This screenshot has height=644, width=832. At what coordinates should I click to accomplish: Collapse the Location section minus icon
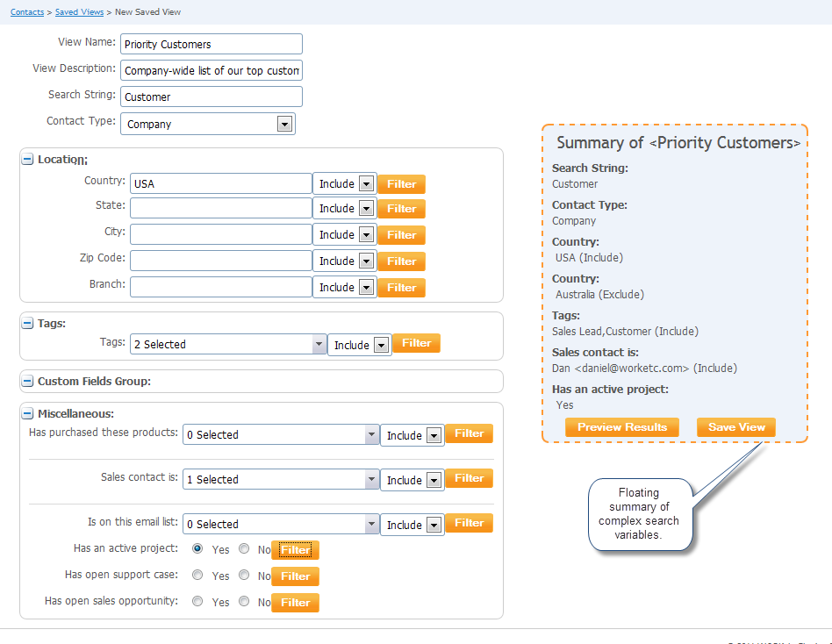point(27,160)
